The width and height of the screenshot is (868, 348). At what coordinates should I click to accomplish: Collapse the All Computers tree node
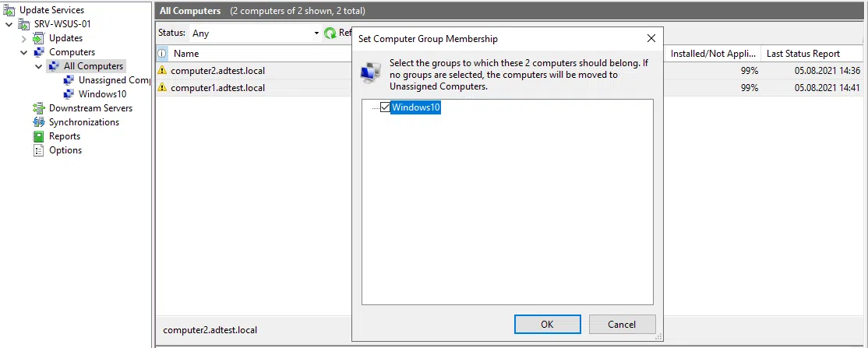(39, 67)
